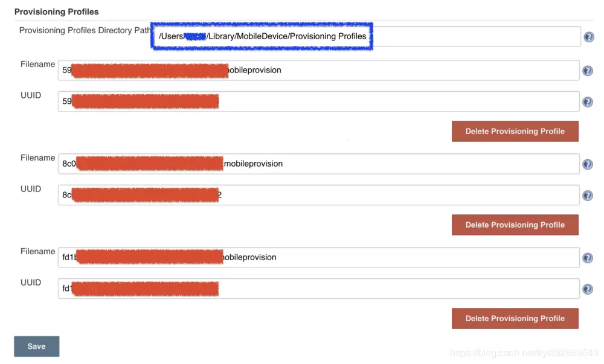Open help icon for the 8c UUID field

(x=588, y=196)
